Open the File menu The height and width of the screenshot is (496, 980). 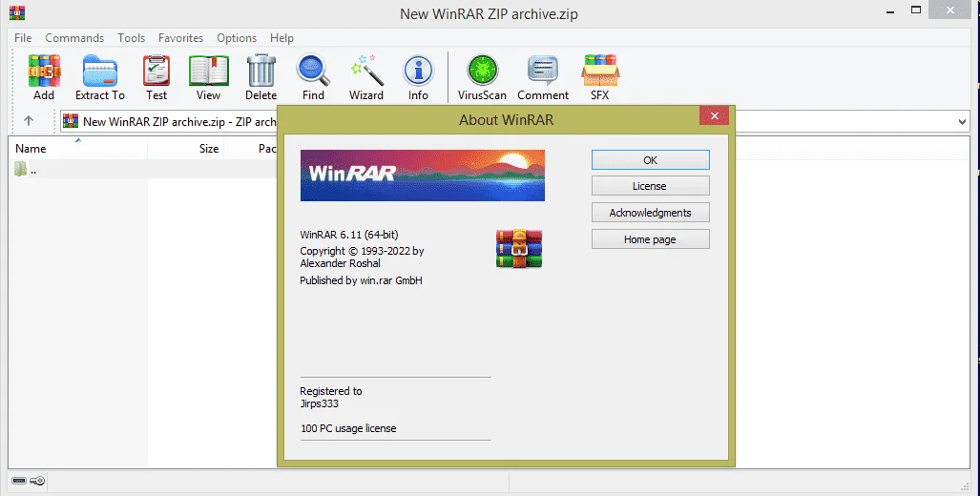tap(23, 38)
